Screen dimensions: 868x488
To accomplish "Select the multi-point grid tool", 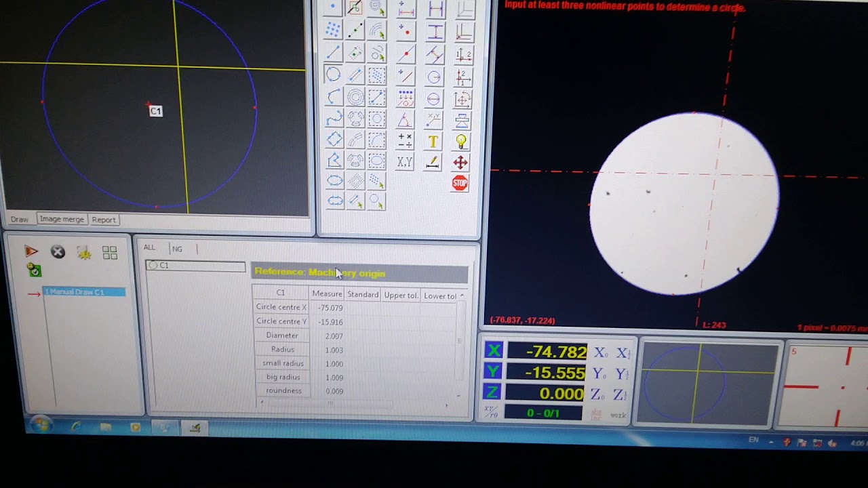I will (332, 29).
